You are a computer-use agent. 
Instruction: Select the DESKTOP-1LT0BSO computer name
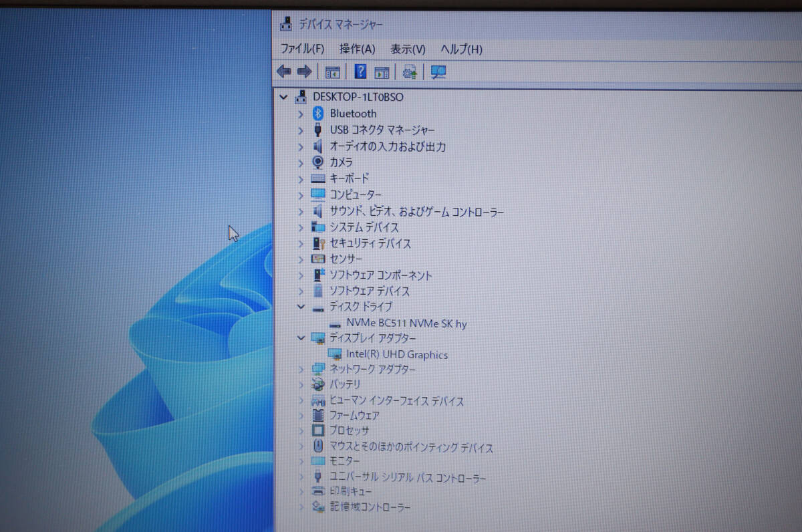click(358, 97)
